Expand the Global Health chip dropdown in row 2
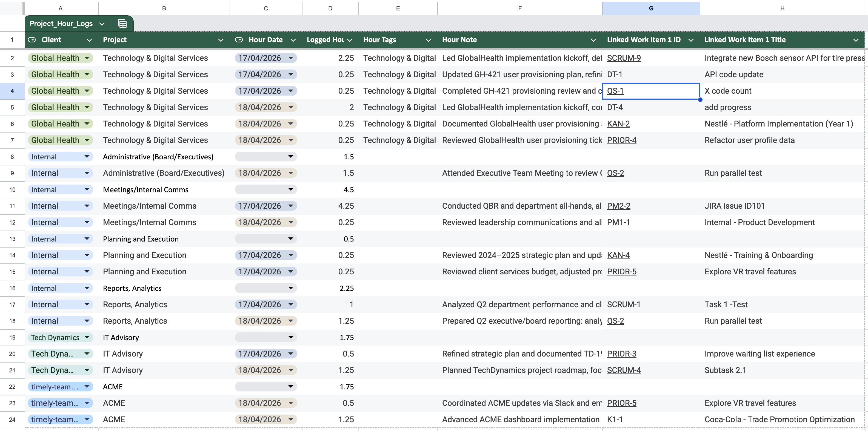This screenshot has width=868, height=431. [87, 58]
